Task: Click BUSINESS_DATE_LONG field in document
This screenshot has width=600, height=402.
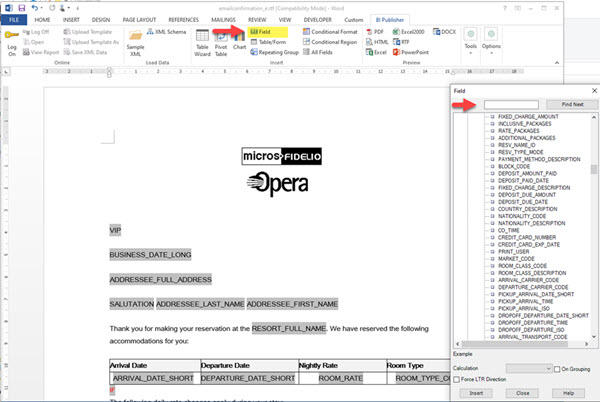Action: (x=150, y=255)
